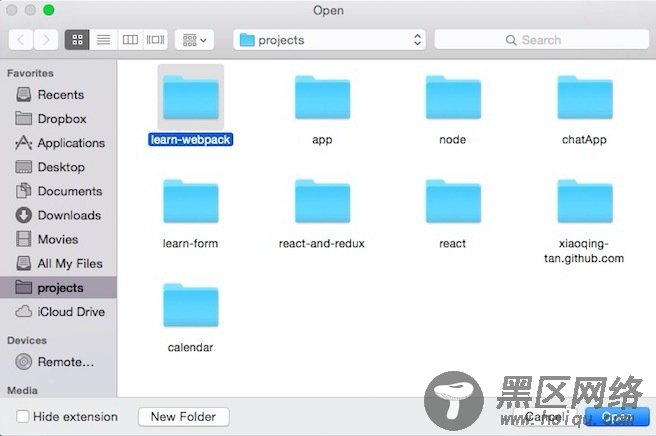The width and height of the screenshot is (656, 436).
Task: Select the app folder icon
Action: point(322,97)
